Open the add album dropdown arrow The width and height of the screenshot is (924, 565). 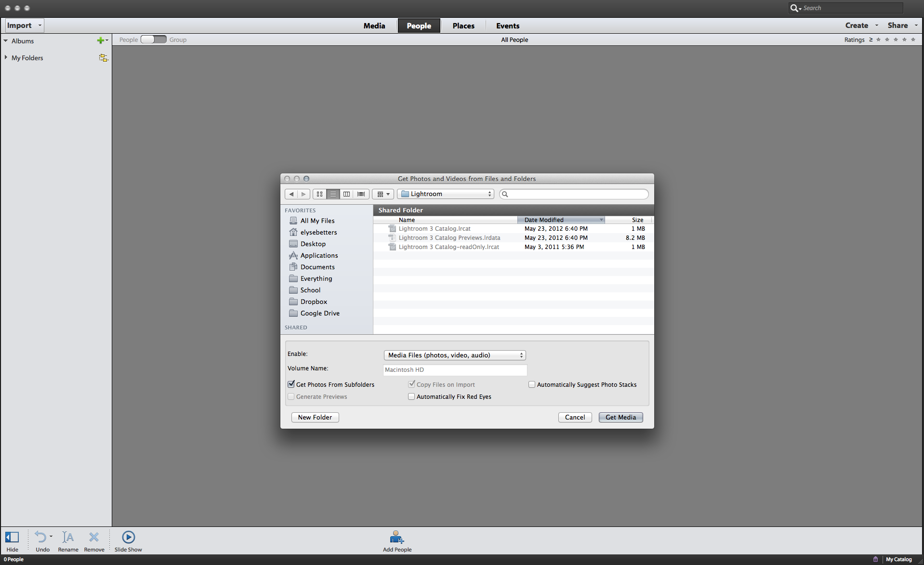107,40
